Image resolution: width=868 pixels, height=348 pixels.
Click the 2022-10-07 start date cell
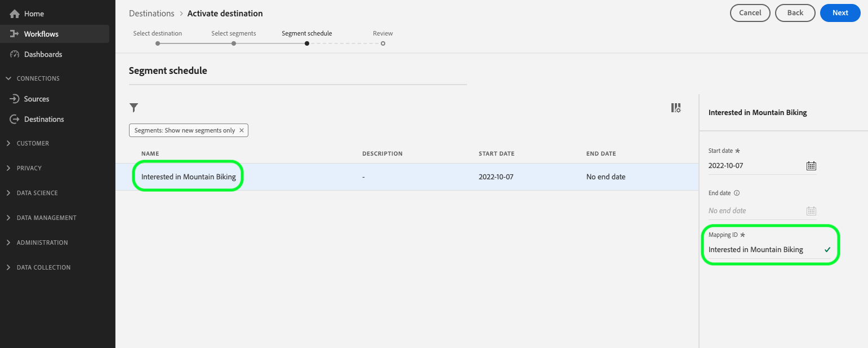coord(496,177)
